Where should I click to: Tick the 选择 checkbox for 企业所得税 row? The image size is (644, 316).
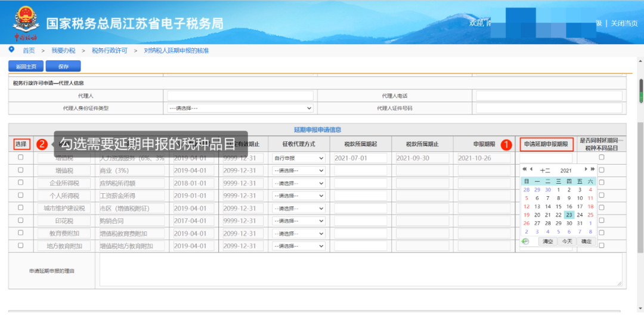click(x=20, y=182)
